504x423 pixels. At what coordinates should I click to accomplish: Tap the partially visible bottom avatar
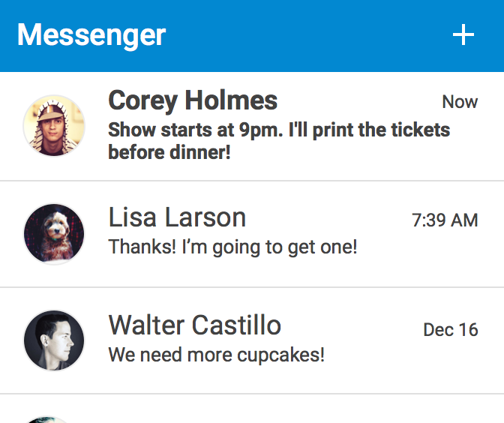(48, 418)
